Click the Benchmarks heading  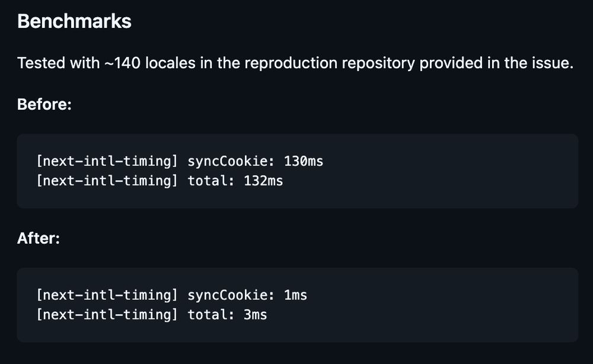pos(74,22)
